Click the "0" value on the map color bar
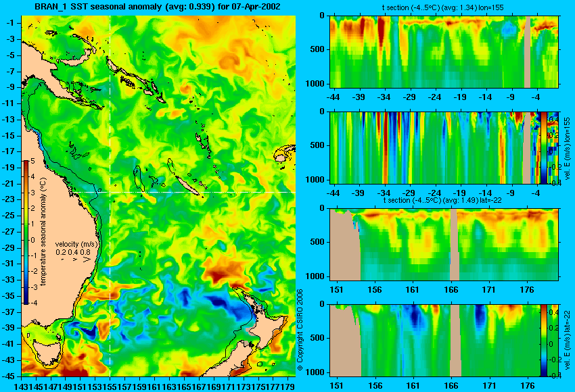575x392 pixels. point(32,240)
